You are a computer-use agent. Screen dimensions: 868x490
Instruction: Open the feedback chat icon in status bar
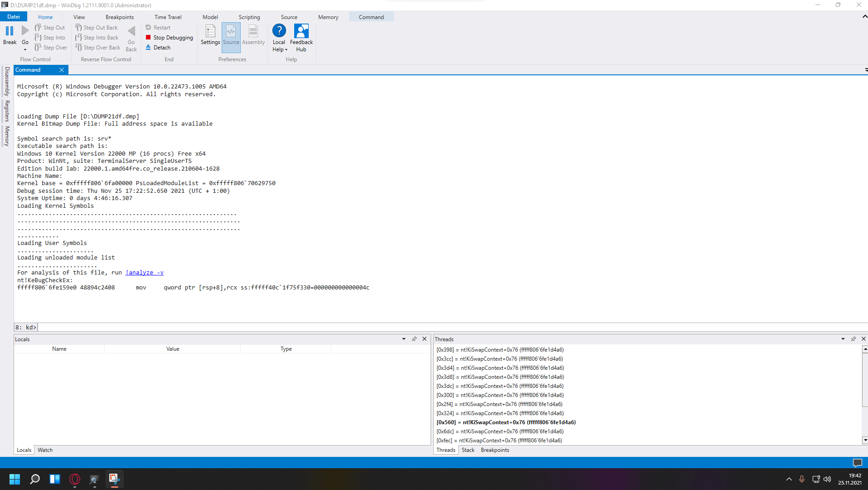[858, 462]
